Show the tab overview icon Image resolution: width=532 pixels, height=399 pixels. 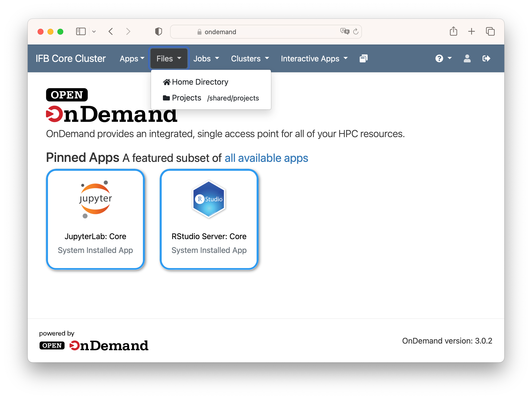pos(490,31)
